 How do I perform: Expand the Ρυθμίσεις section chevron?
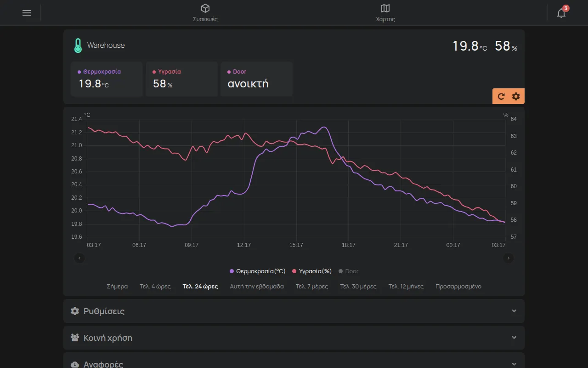514,311
